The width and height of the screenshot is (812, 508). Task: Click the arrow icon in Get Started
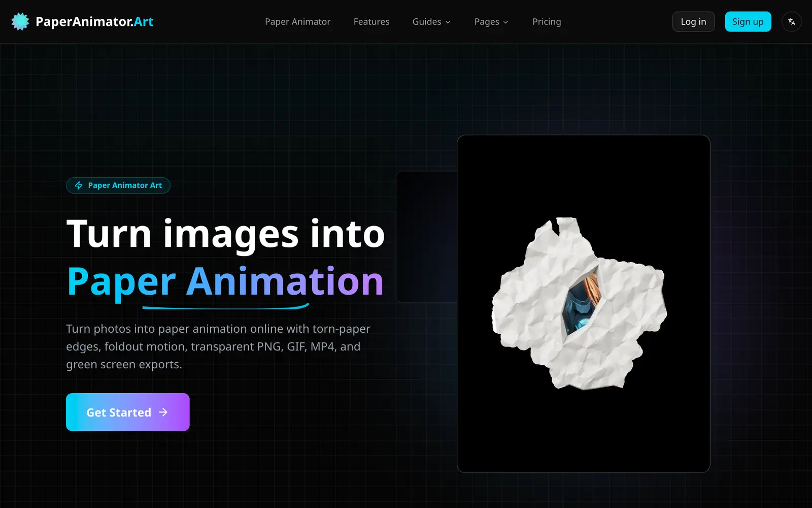tap(163, 412)
